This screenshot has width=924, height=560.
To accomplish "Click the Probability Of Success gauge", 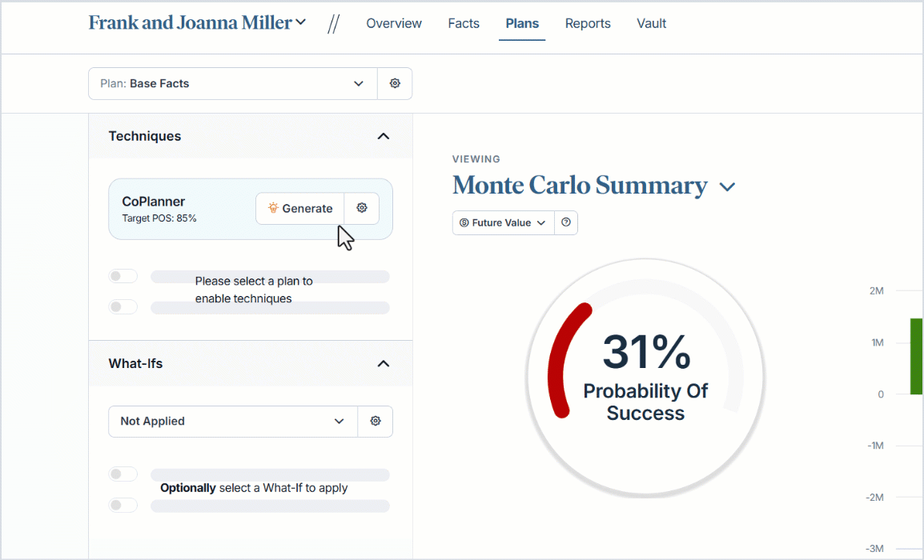I will coord(645,376).
